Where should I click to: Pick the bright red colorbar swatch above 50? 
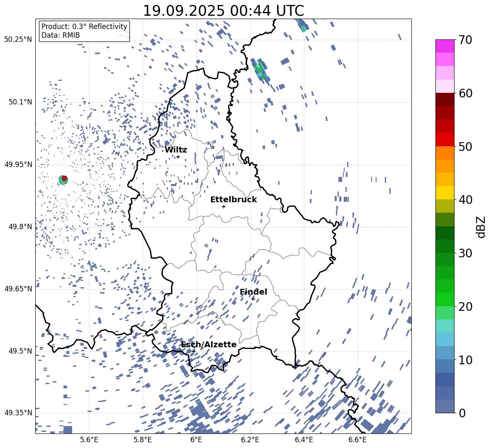coord(445,139)
